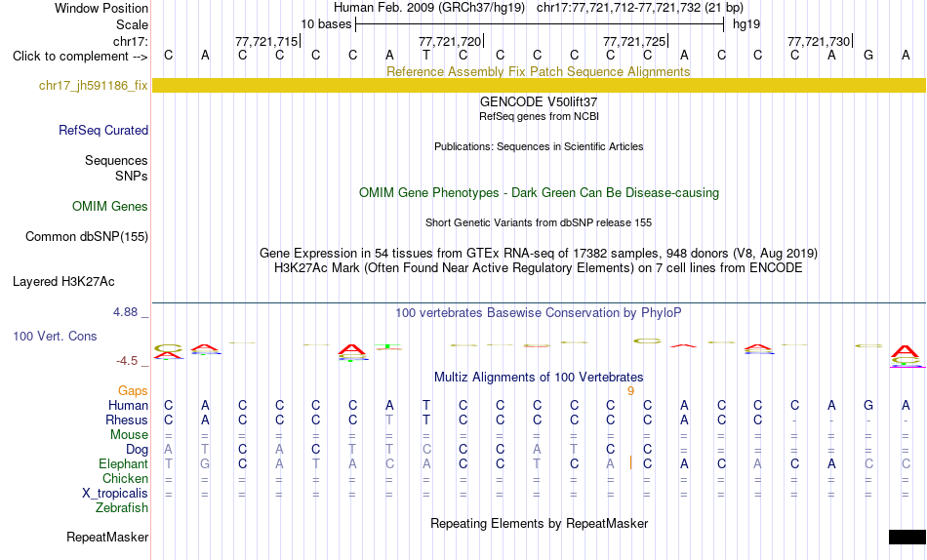Click the 77,721,725 ruler position

coord(634,41)
